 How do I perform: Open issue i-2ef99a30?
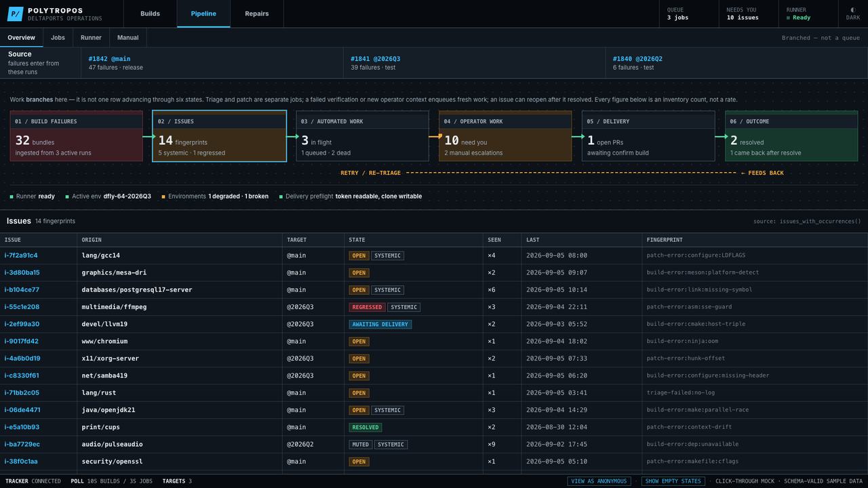(22, 324)
